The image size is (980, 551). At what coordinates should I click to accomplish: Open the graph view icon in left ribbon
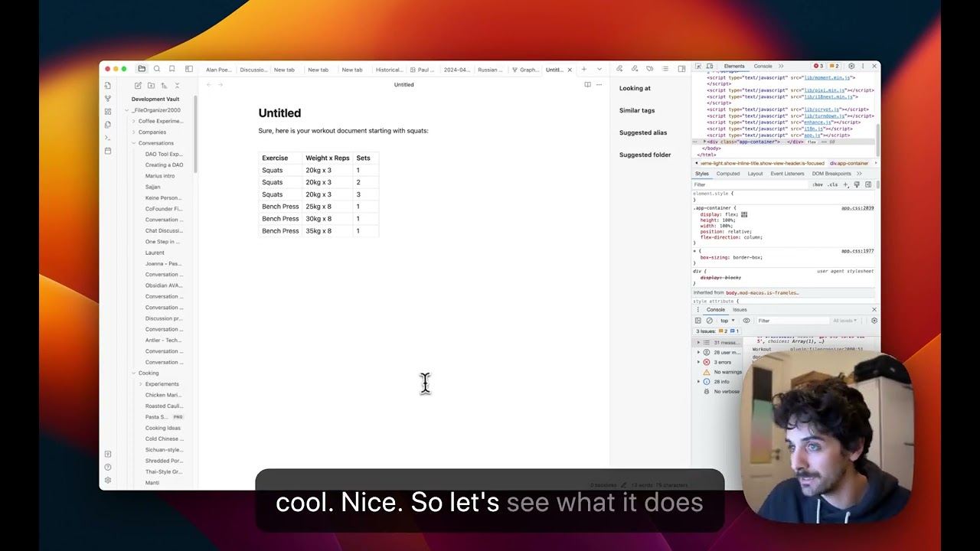[108, 99]
